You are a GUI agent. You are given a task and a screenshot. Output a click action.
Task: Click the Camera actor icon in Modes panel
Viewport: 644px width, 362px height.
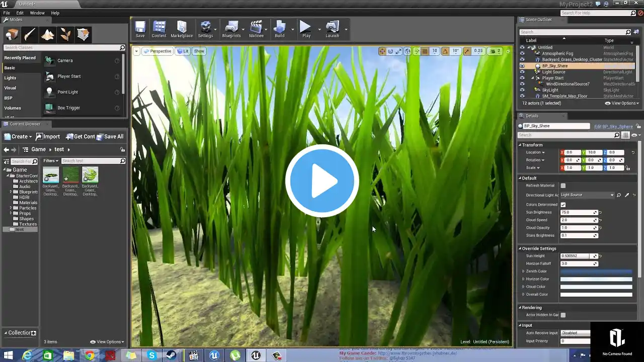pos(49,60)
